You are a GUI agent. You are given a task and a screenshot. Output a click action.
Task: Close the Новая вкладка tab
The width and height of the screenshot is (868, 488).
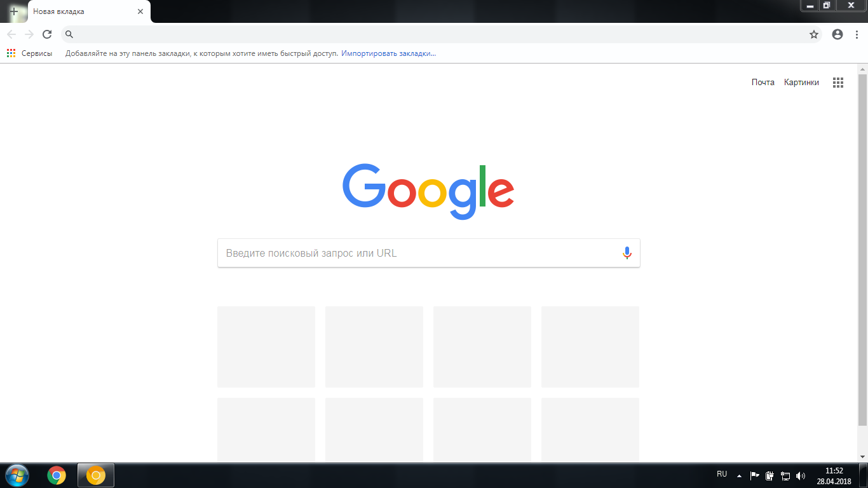pos(140,11)
